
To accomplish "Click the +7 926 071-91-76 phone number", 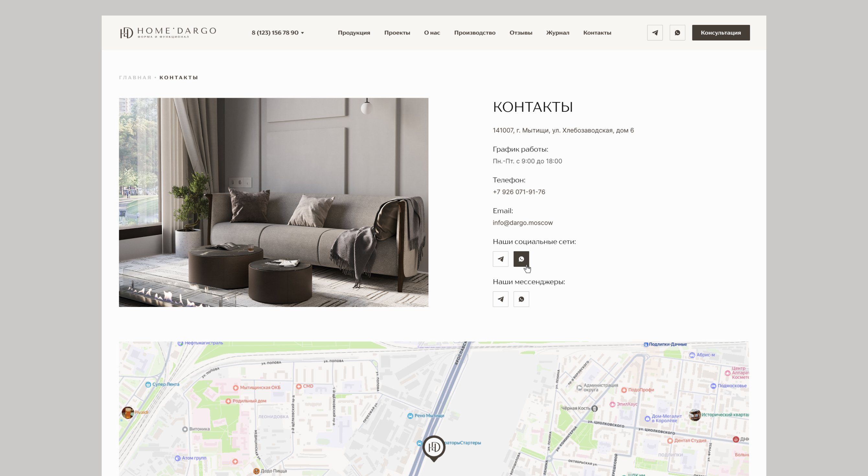I will tap(519, 192).
